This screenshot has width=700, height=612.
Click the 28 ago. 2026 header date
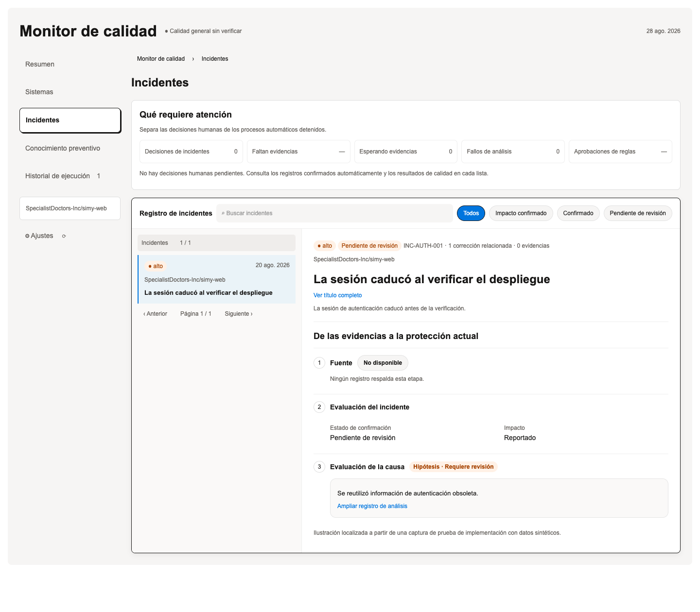pyautogui.click(x=663, y=31)
